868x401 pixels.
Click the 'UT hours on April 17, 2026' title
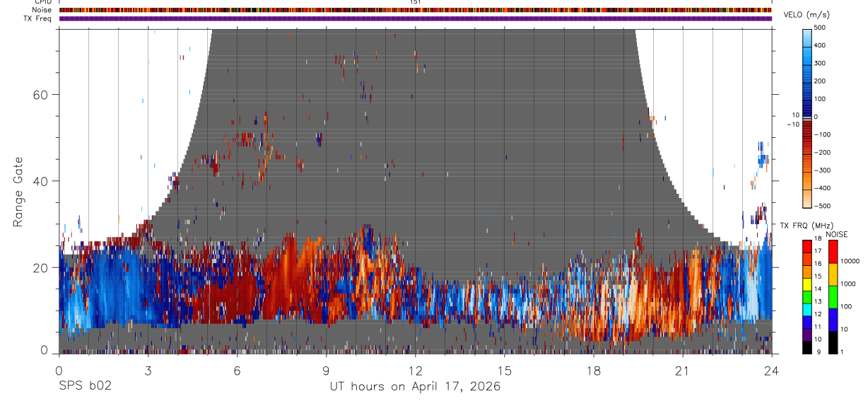point(415,387)
